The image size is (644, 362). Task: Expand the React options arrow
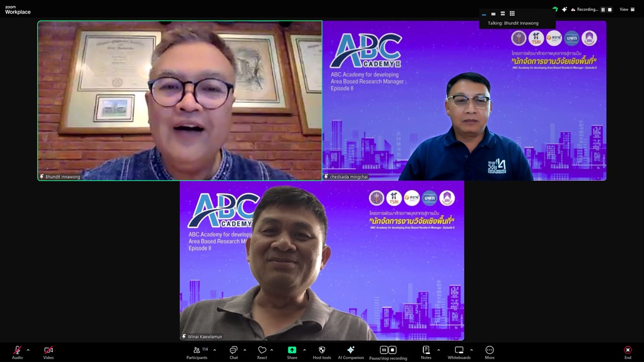click(272, 350)
